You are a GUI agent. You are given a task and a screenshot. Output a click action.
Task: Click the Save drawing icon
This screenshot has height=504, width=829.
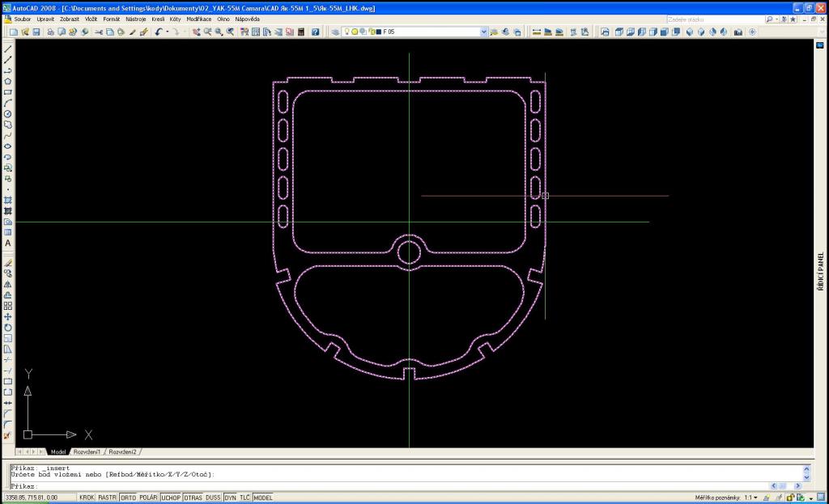click(x=36, y=32)
